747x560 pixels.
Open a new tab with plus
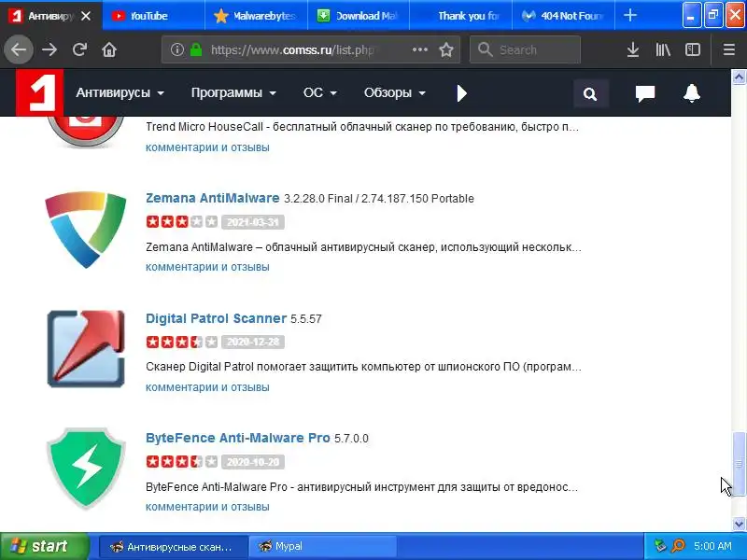(629, 15)
